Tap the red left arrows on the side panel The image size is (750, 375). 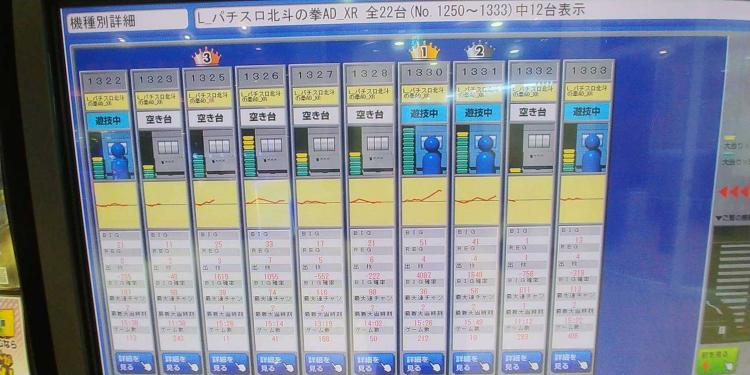[734, 191]
